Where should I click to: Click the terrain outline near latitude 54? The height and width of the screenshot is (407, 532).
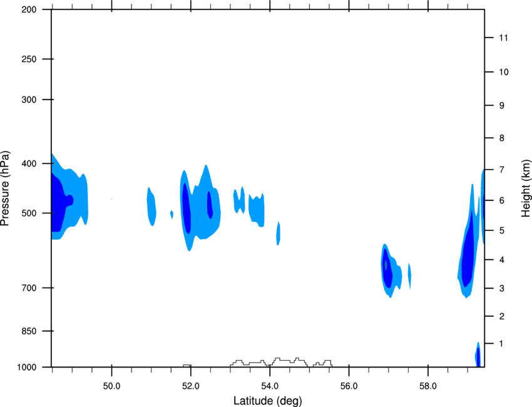(x=281, y=362)
